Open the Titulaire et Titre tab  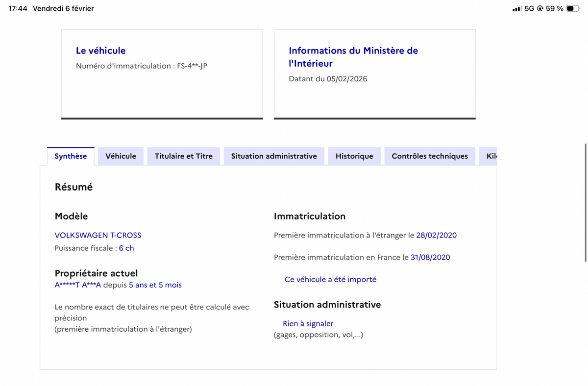184,156
